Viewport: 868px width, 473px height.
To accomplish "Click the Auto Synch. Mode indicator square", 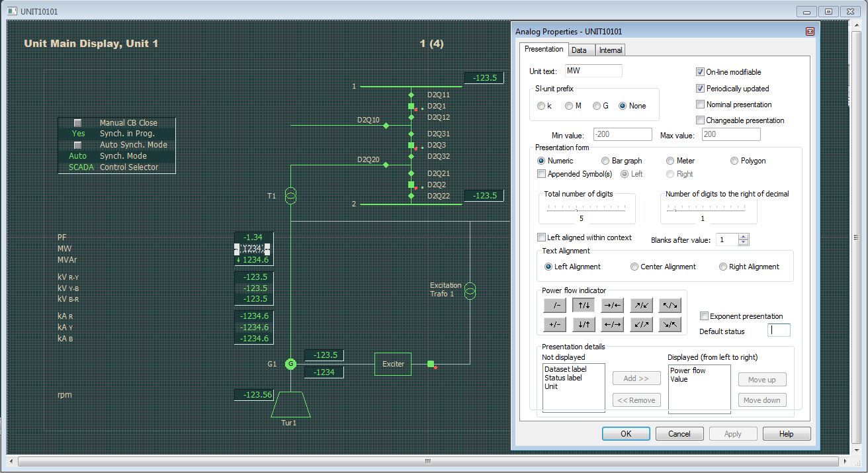I will (77, 145).
